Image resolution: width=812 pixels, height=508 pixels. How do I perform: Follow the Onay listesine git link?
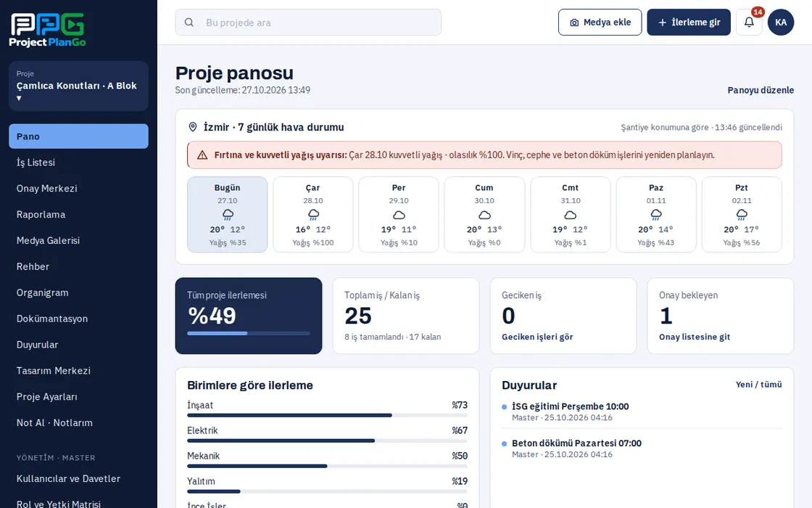pyautogui.click(x=695, y=337)
